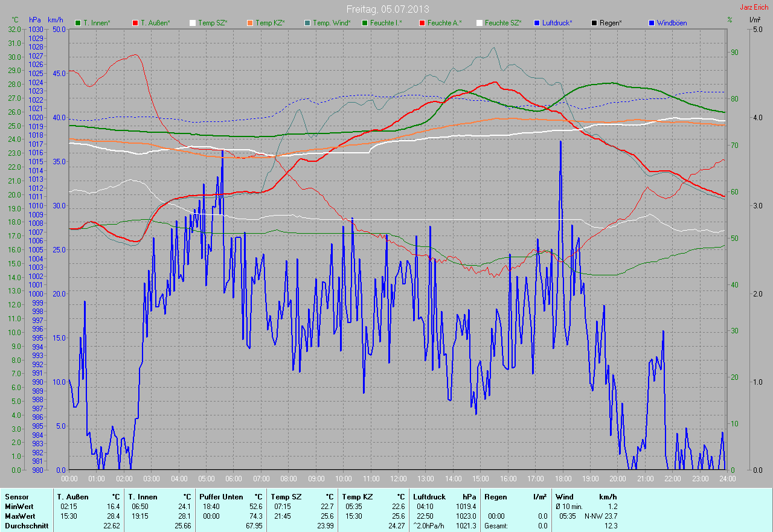Screen dimensions: 773x532
Task: Click the l/m² axis unit header
Action: [754, 20]
